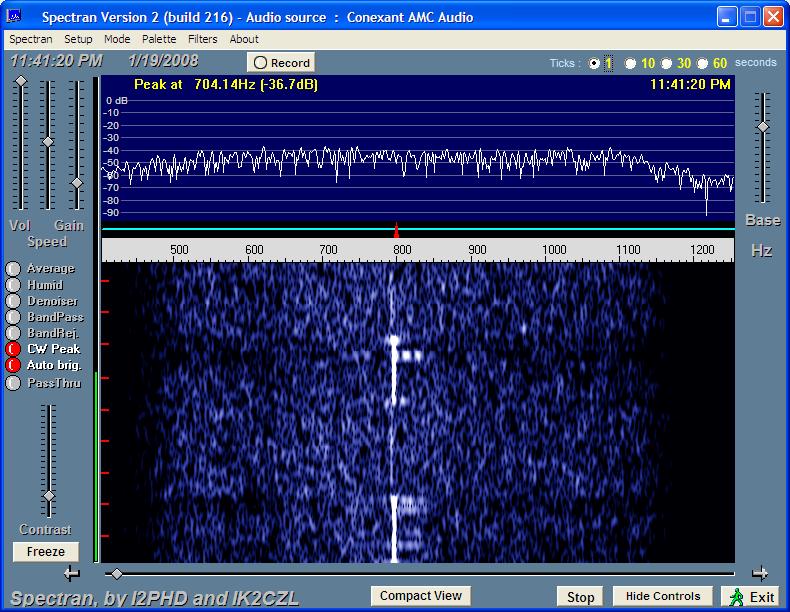Viewport: 790px width, 612px height.
Task: Click the Freeze button
Action: point(46,552)
